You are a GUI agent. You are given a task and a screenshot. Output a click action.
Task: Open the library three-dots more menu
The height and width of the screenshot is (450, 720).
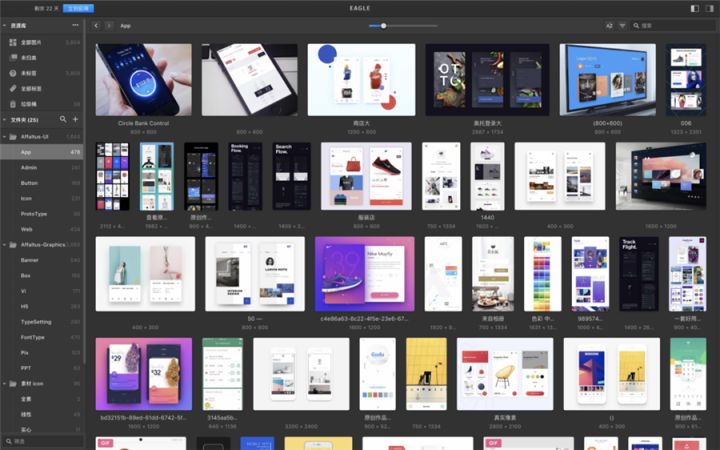[75, 25]
